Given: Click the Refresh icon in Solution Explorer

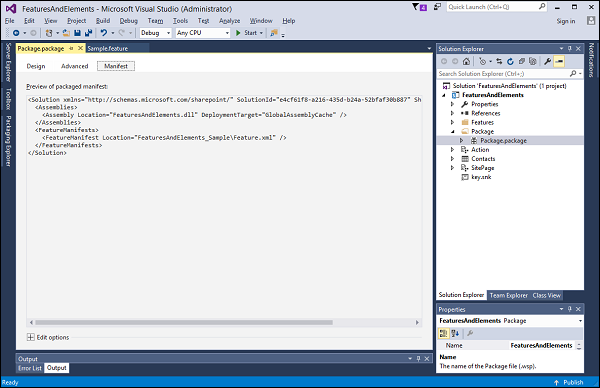Looking at the screenshot, I should pyautogui.click(x=510, y=61).
